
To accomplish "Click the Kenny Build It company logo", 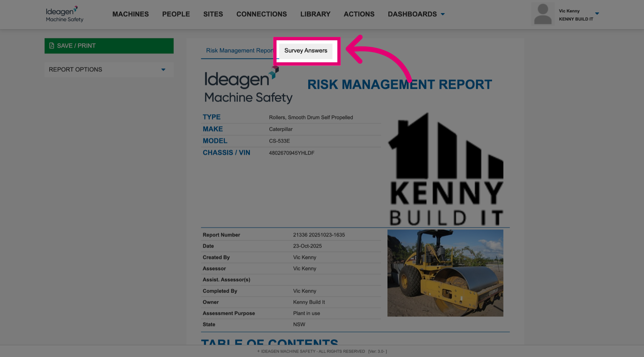I will click(x=446, y=169).
